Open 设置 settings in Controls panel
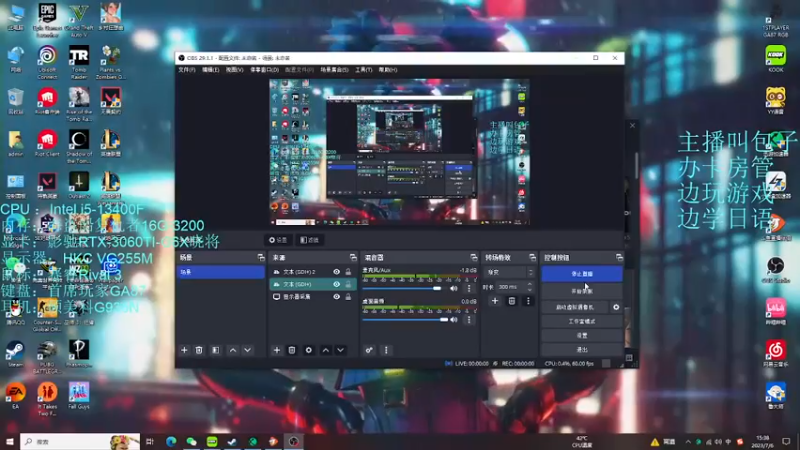 582,335
